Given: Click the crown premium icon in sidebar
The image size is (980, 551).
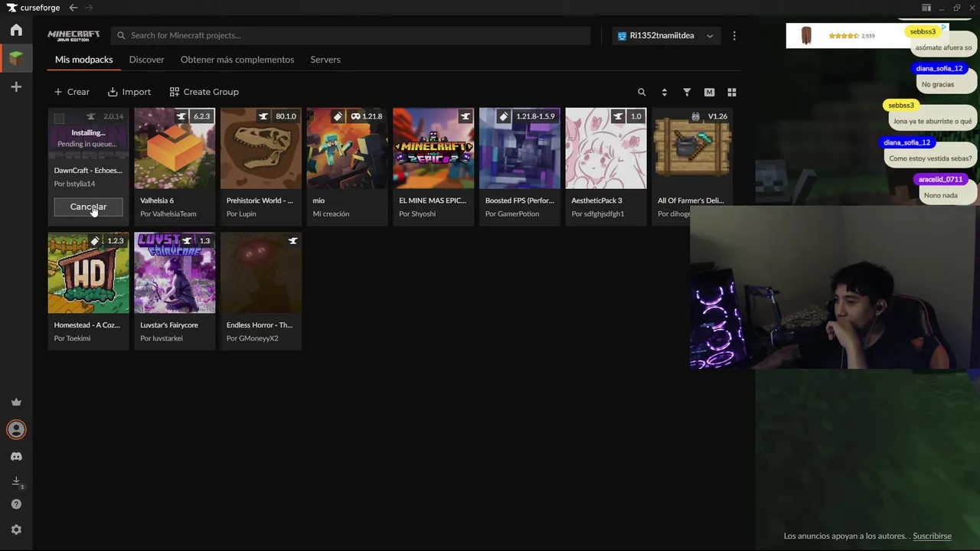Looking at the screenshot, I should coord(16,402).
